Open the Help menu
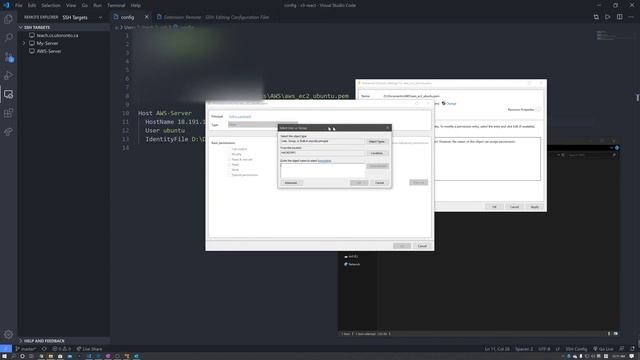Viewport: 640px width, 360px height. [x=136, y=5]
